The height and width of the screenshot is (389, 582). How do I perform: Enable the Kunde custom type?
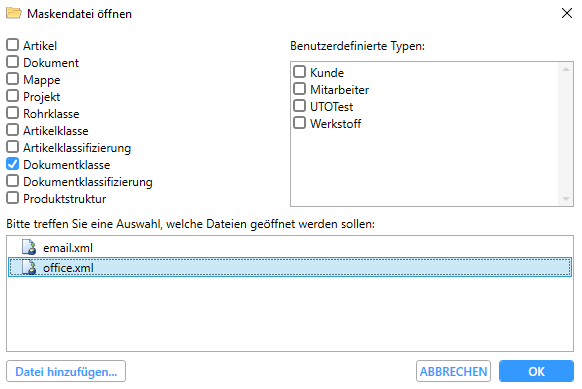pyautogui.click(x=300, y=72)
